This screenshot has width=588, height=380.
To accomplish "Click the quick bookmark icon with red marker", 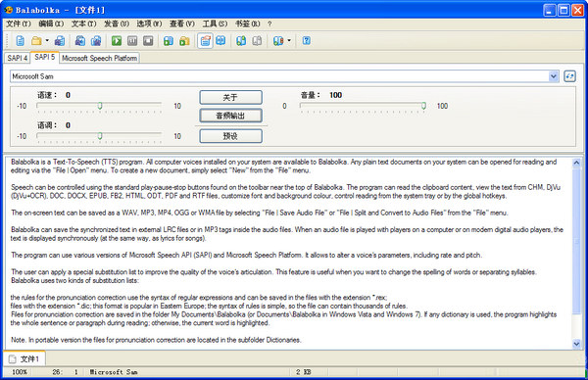I will pyautogui.click(x=278, y=40).
